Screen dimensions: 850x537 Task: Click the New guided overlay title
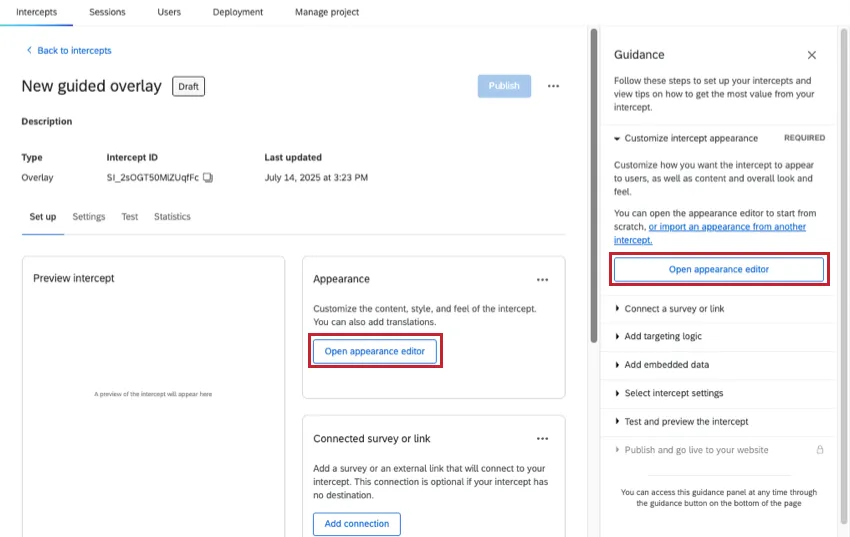click(x=92, y=86)
